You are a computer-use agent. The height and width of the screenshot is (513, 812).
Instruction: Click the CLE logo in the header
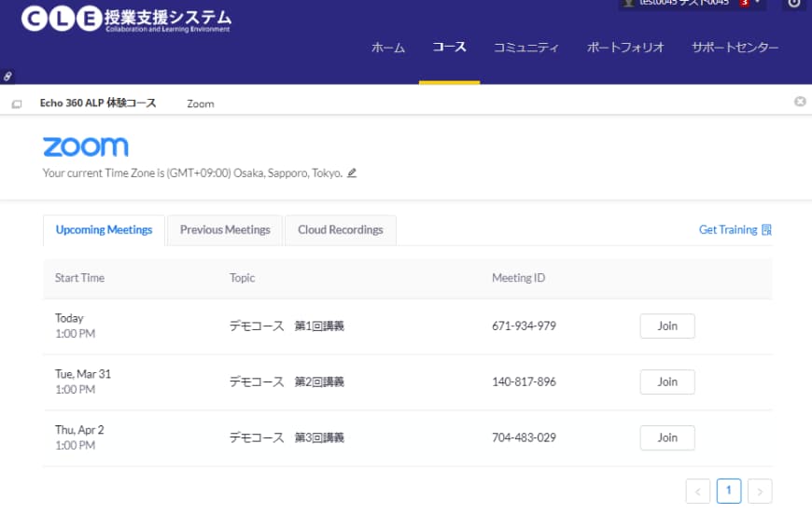[x=126, y=19]
